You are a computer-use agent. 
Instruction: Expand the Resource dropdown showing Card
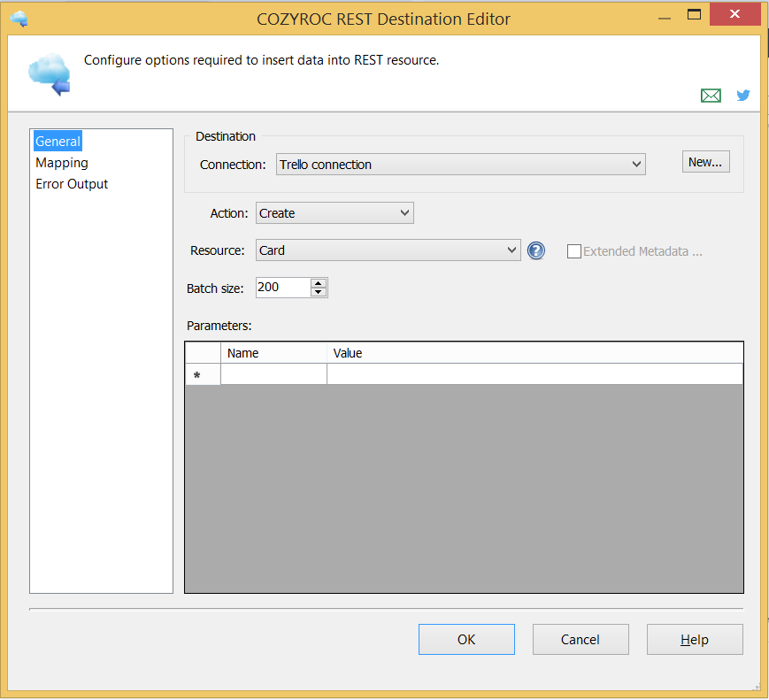tap(388, 250)
